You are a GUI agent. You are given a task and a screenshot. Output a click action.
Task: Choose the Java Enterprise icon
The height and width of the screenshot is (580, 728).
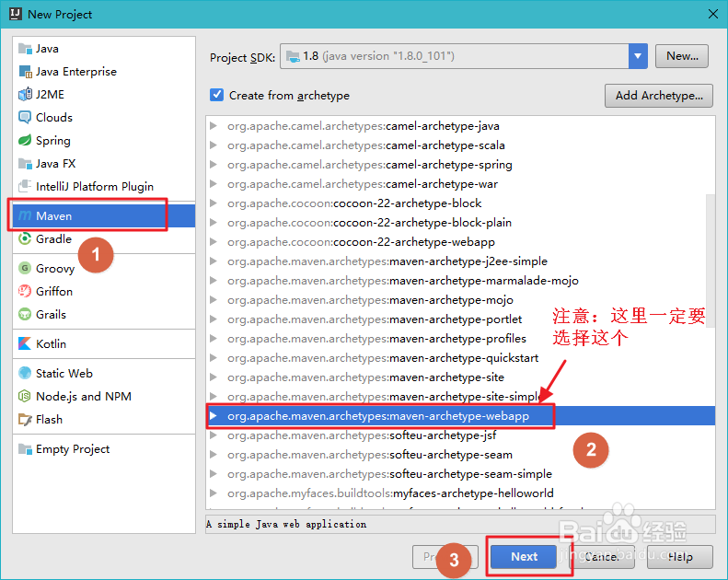25,72
